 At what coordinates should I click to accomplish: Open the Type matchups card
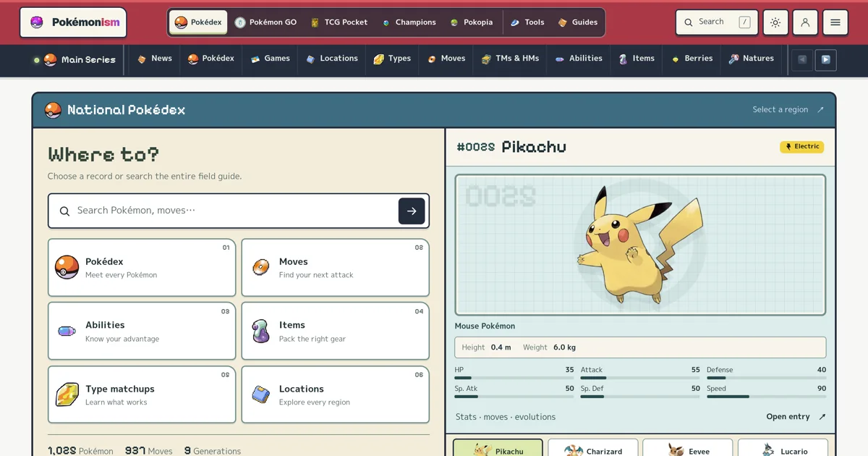click(142, 394)
